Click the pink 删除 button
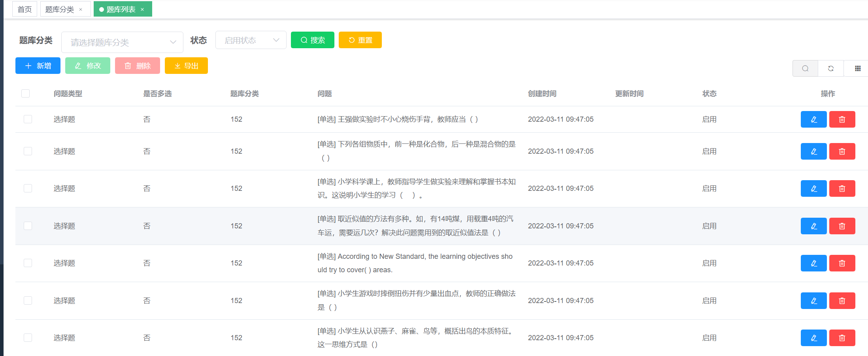This screenshot has height=356, width=868. coord(138,66)
